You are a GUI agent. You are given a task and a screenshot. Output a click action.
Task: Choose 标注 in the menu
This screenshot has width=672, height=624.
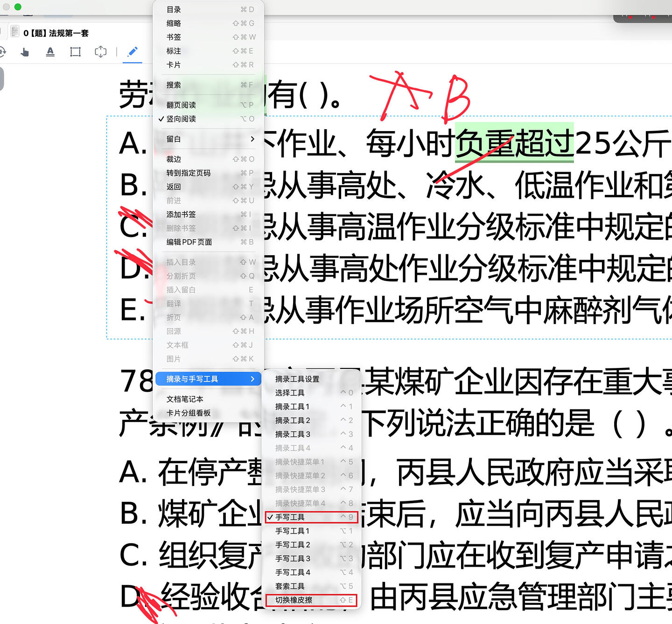208,51
